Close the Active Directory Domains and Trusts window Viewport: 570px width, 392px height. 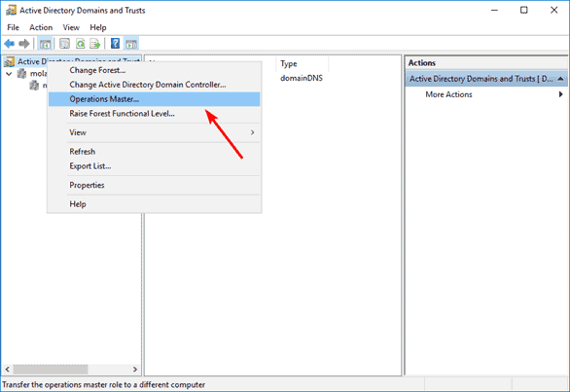coord(553,10)
